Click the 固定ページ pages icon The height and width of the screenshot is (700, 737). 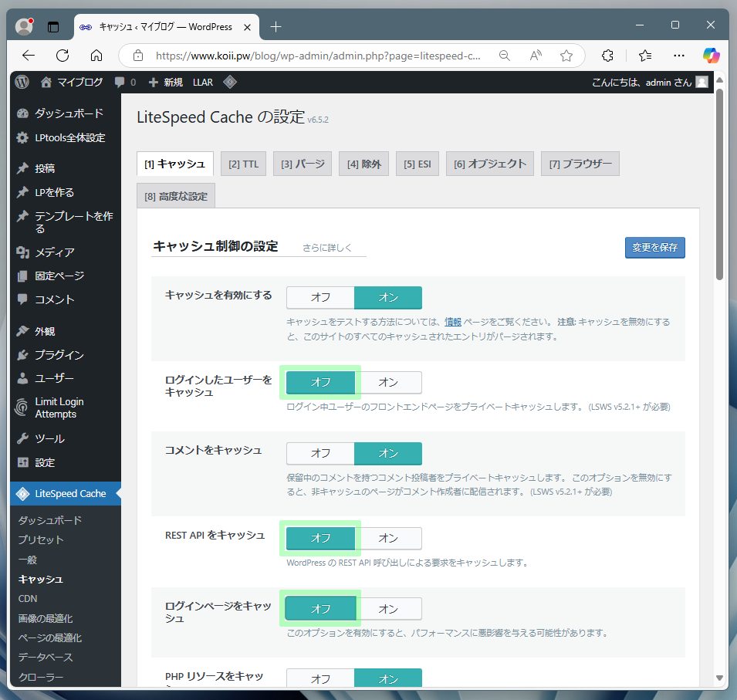22,276
